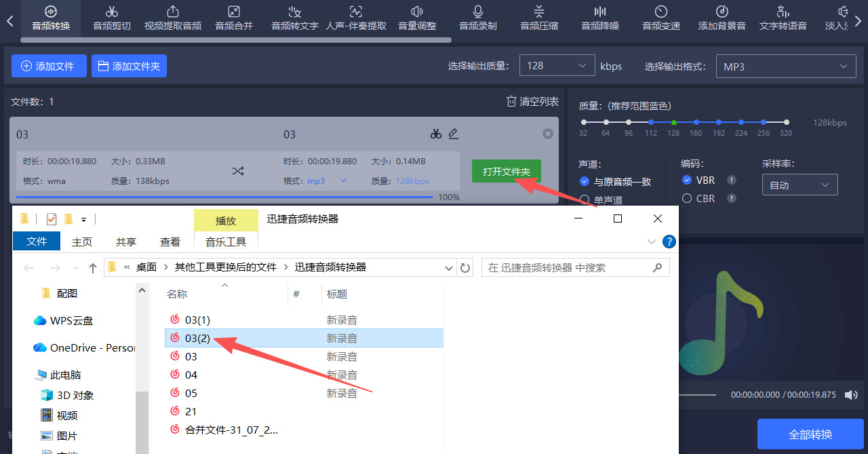Screen dimensions: 868x454
Task: Open the 128 kbps output quality dropdown
Action: pos(557,66)
